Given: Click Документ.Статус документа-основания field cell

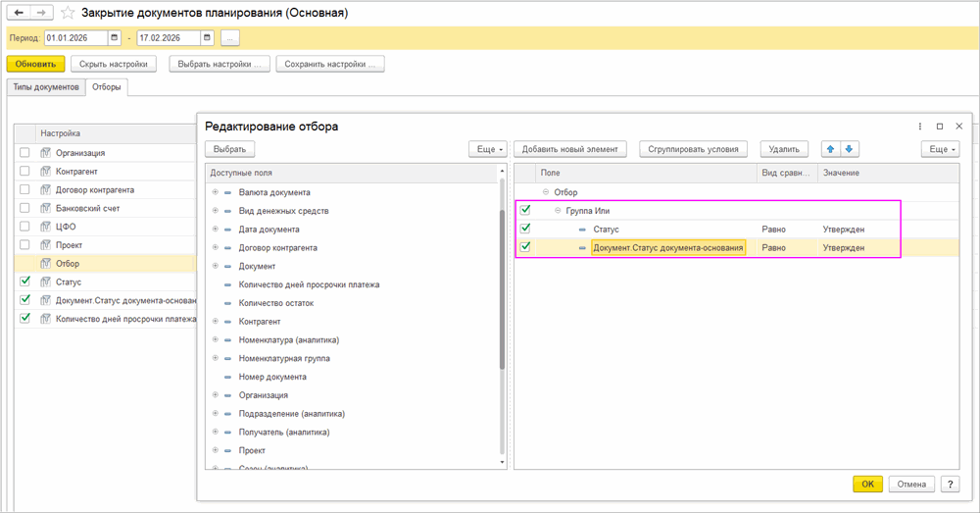Looking at the screenshot, I should point(668,248).
